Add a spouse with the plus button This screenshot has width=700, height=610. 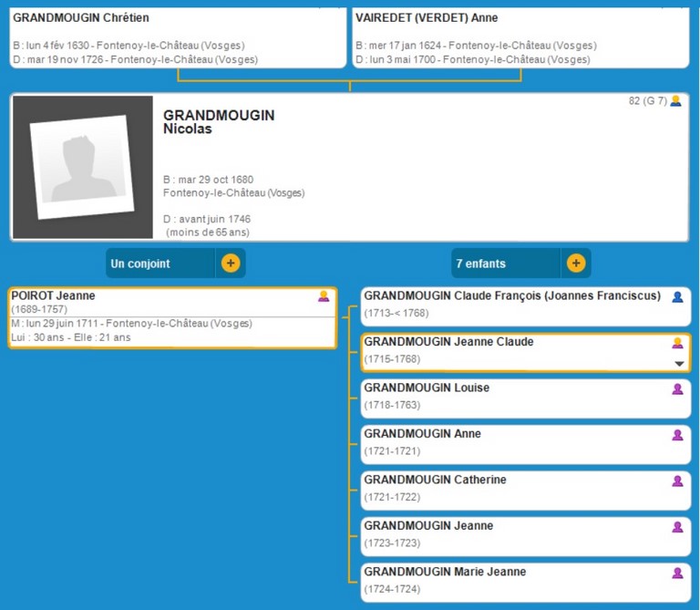(231, 264)
